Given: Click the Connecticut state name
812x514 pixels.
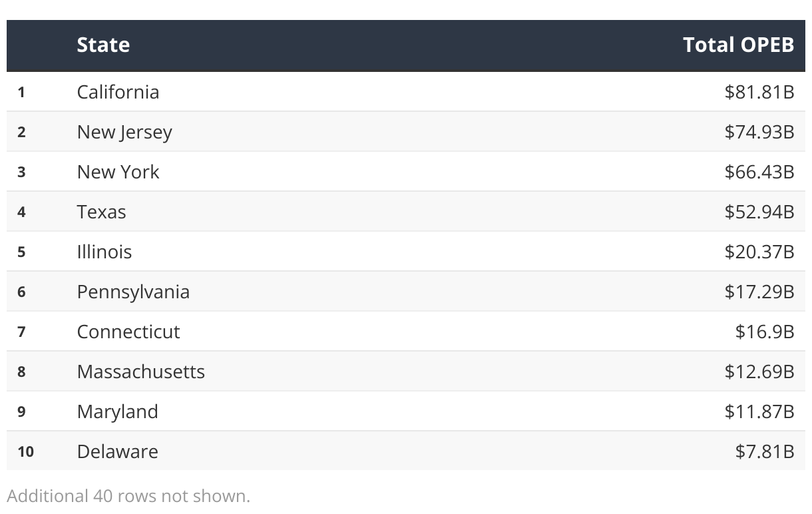Looking at the screenshot, I should pyautogui.click(x=128, y=332).
